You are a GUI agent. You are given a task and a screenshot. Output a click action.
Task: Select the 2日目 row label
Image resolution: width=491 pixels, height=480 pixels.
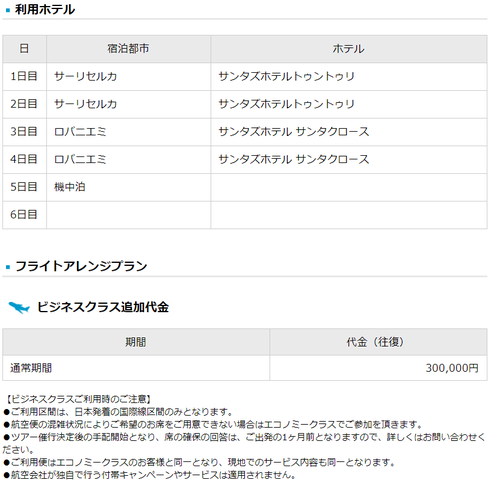24,104
